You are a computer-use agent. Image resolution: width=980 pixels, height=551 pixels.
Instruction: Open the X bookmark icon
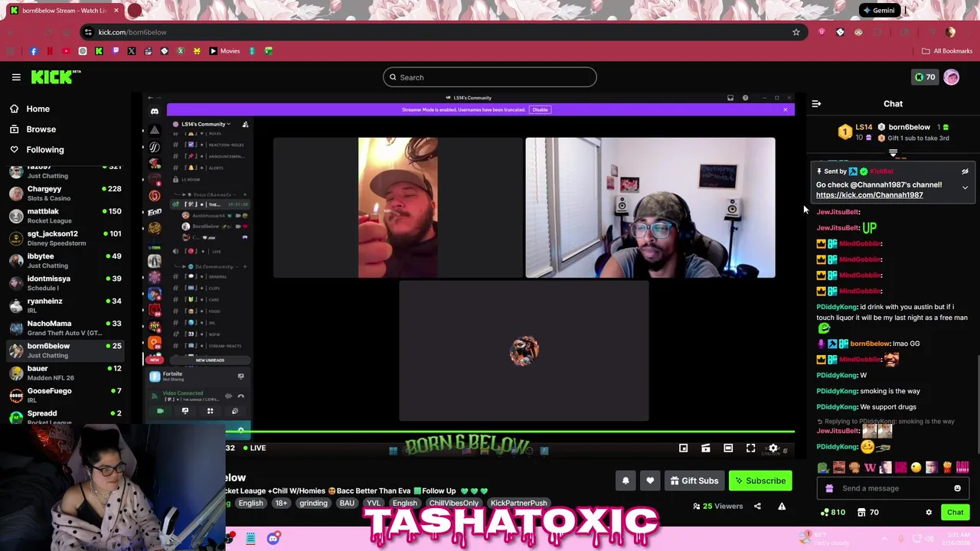132,51
